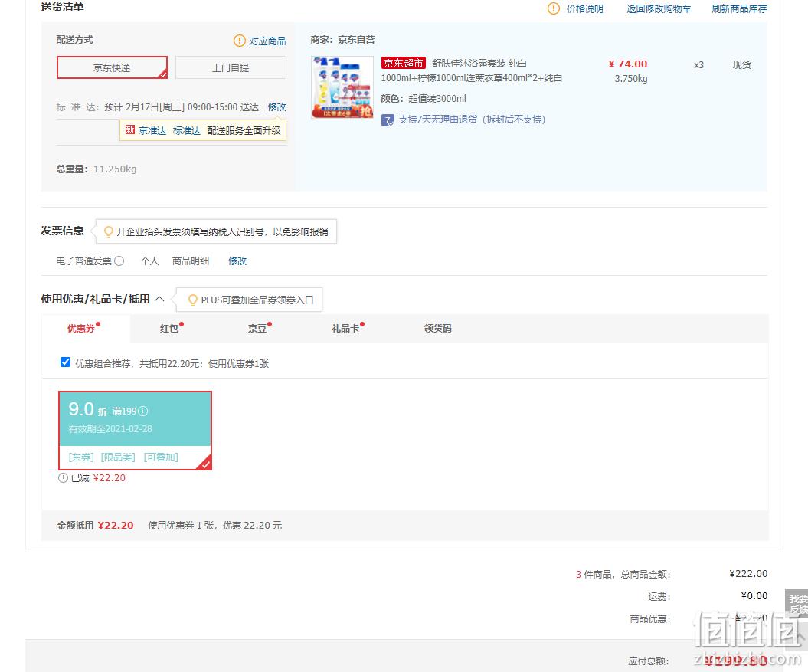808x672 pixels.
Task: Select 京东快递 delivery method
Action: pyautogui.click(x=112, y=67)
